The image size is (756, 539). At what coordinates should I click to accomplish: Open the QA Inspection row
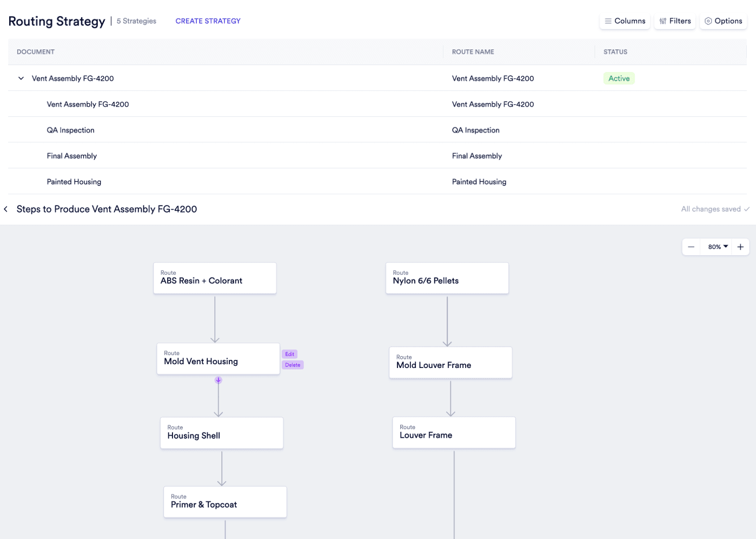71,130
